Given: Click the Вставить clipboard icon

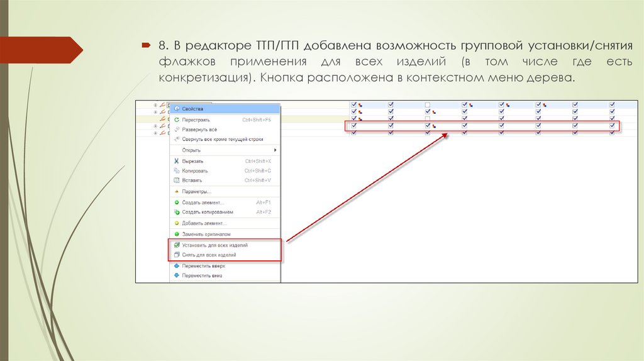Looking at the screenshot, I should [177, 180].
